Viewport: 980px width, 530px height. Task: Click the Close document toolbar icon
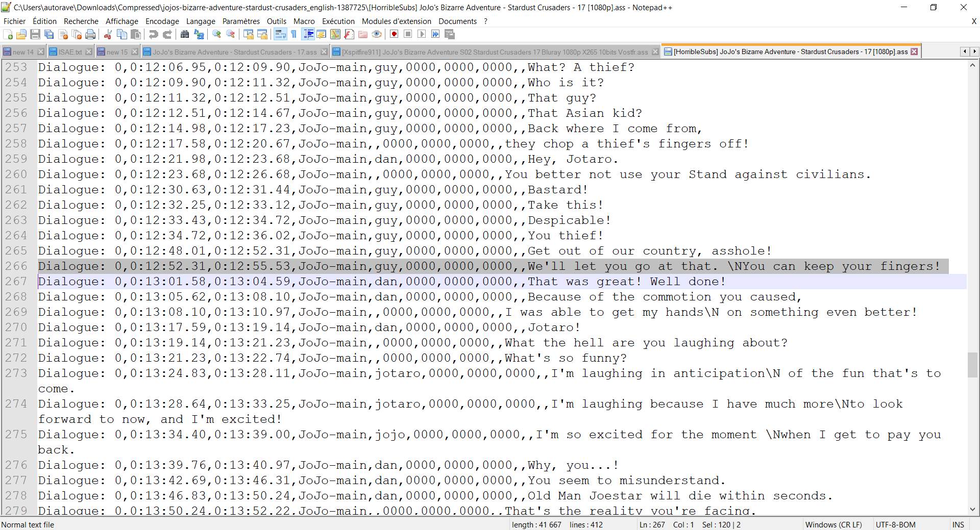(63, 34)
